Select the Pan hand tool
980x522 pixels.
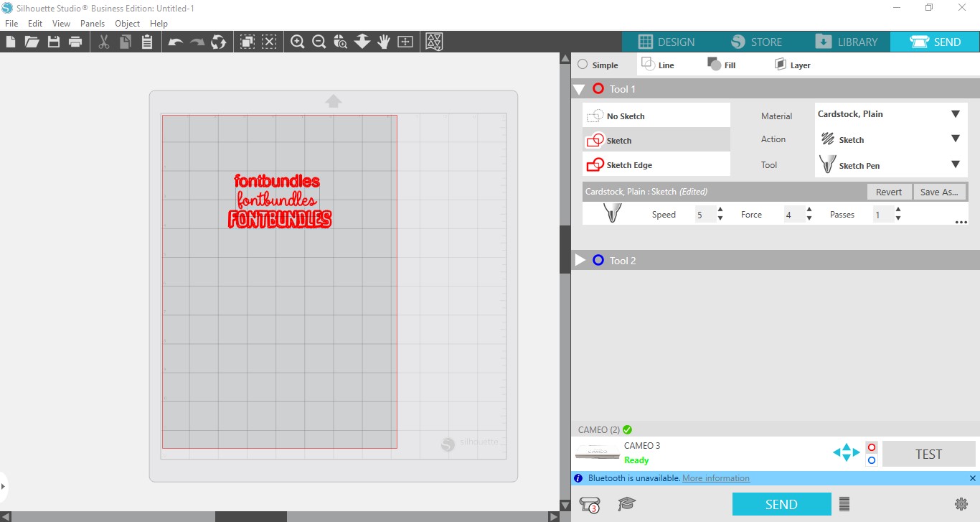384,42
